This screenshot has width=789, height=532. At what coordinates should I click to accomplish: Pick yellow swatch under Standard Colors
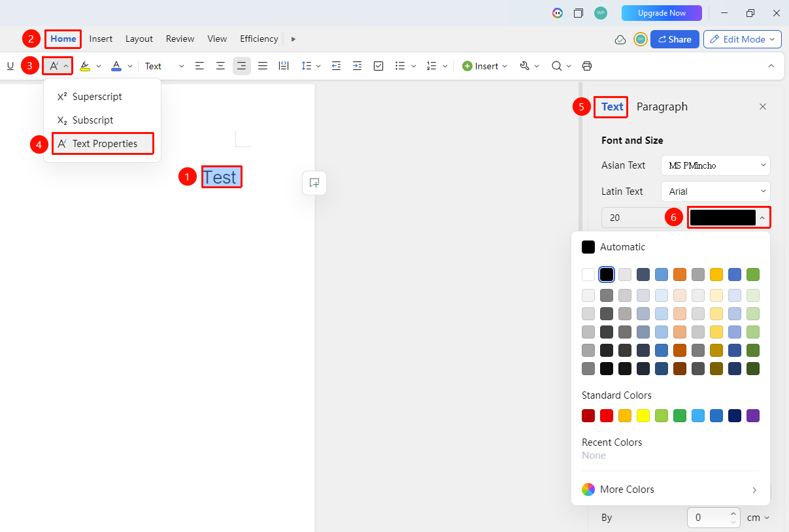point(643,416)
